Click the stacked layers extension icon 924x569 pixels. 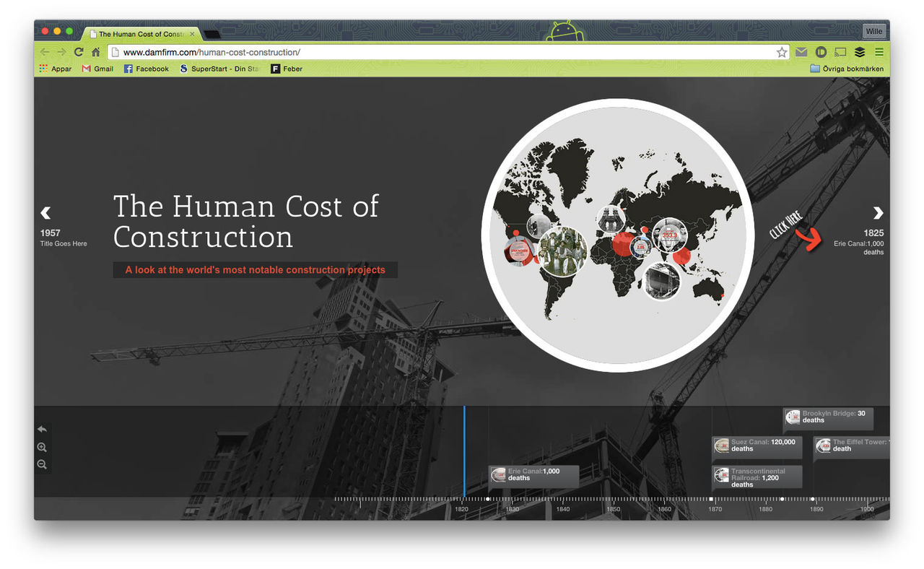point(860,52)
